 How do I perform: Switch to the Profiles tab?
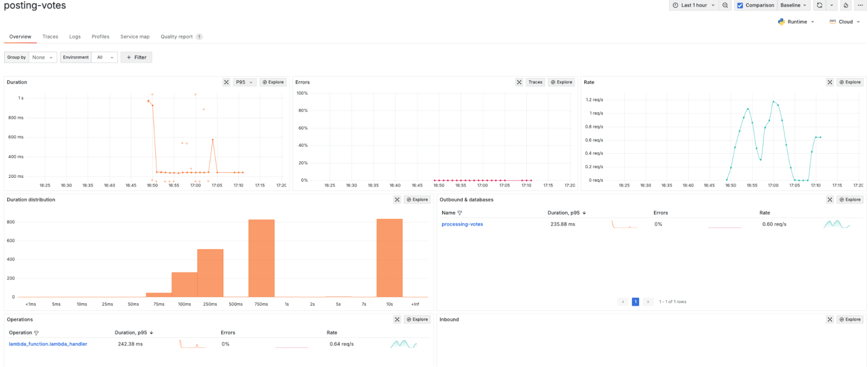100,36
